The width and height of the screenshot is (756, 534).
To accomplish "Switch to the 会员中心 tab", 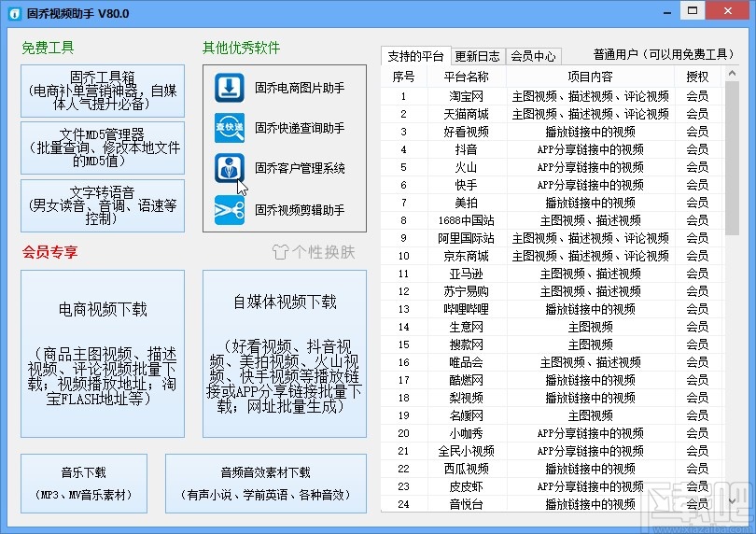I will pyautogui.click(x=533, y=56).
